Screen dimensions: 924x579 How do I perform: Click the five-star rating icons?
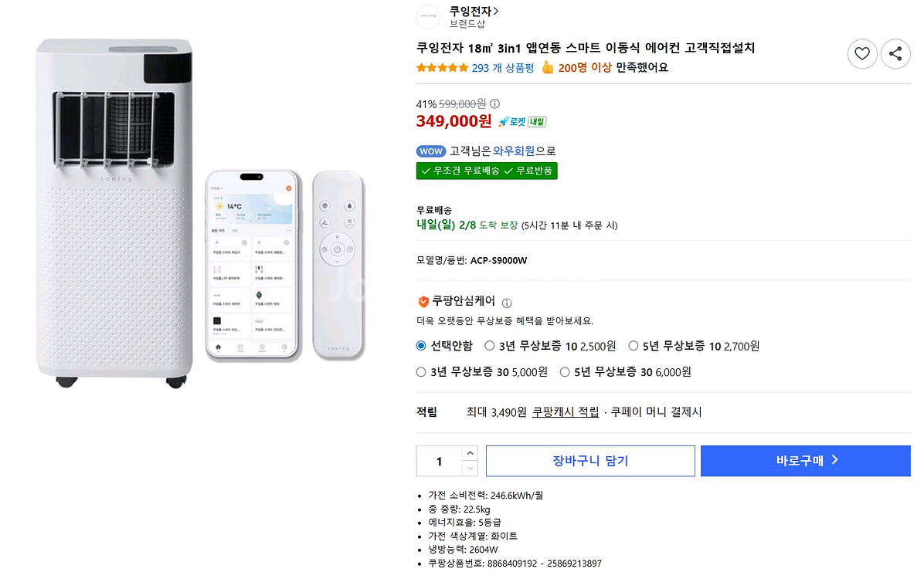pos(442,68)
